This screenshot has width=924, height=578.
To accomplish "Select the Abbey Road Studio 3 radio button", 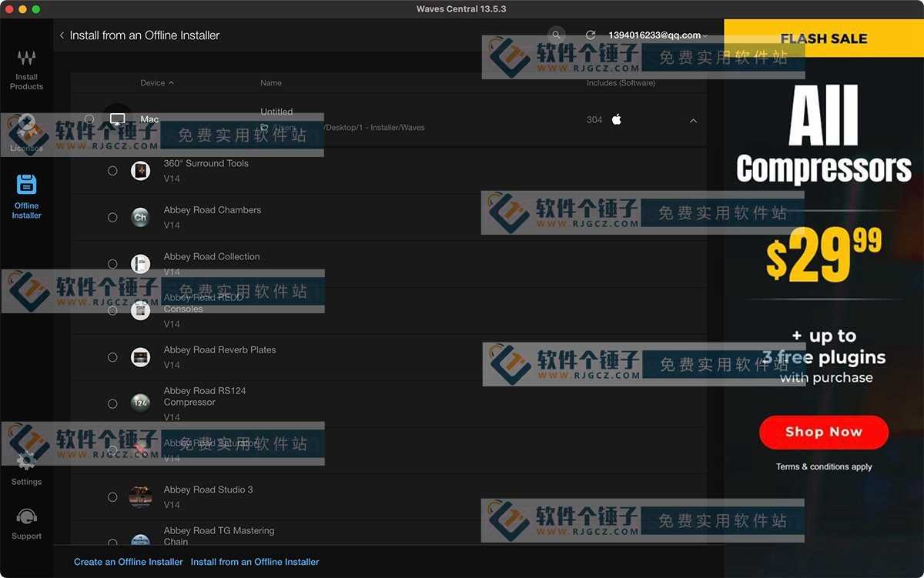I will tap(112, 497).
